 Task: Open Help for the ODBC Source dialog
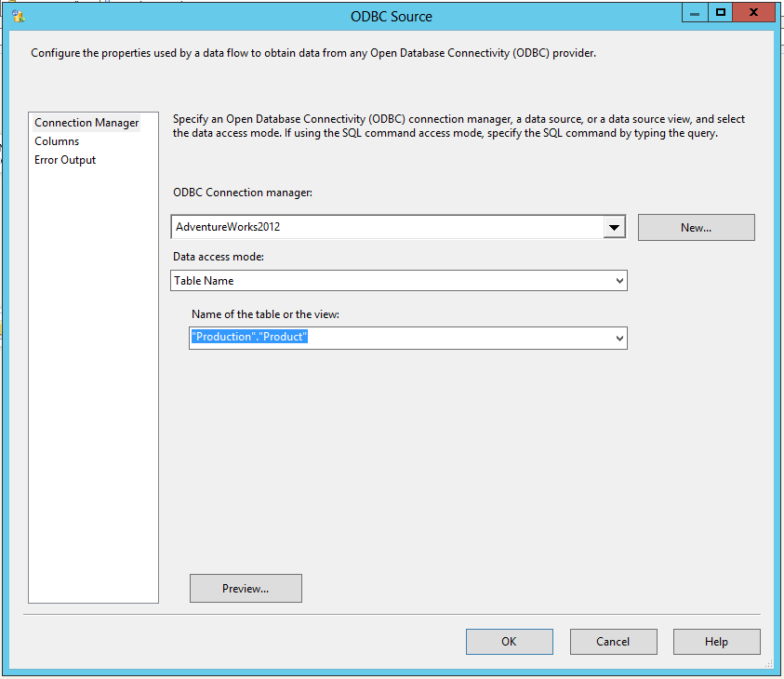pyautogui.click(x=716, y=641)
